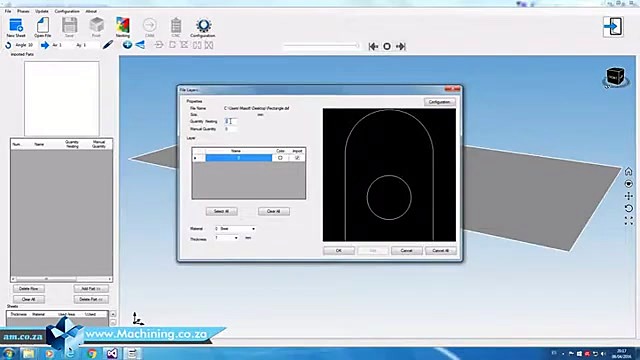Click the Cancel All button

point(441,251)
